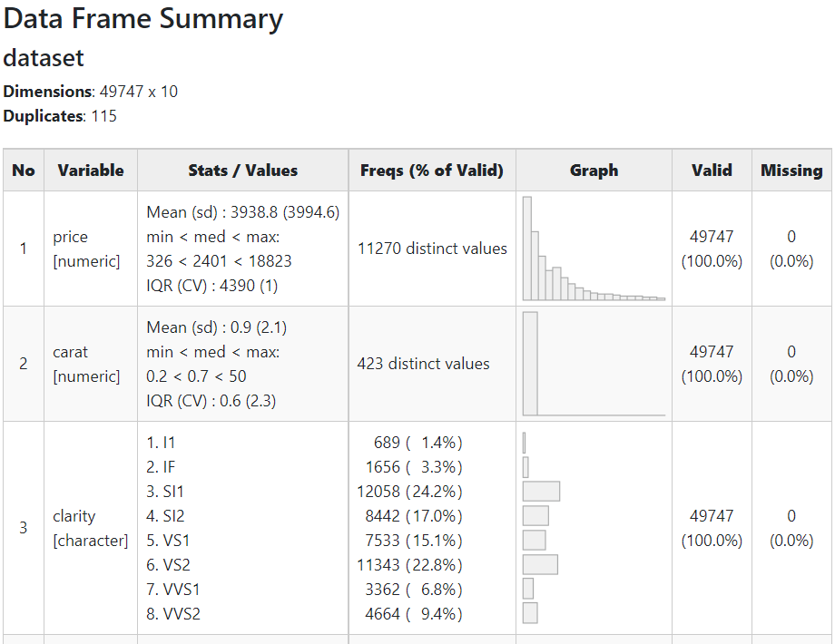Click the "Valid" column header
The height and width of the screenshot is (644, 835).
[712, 171]
